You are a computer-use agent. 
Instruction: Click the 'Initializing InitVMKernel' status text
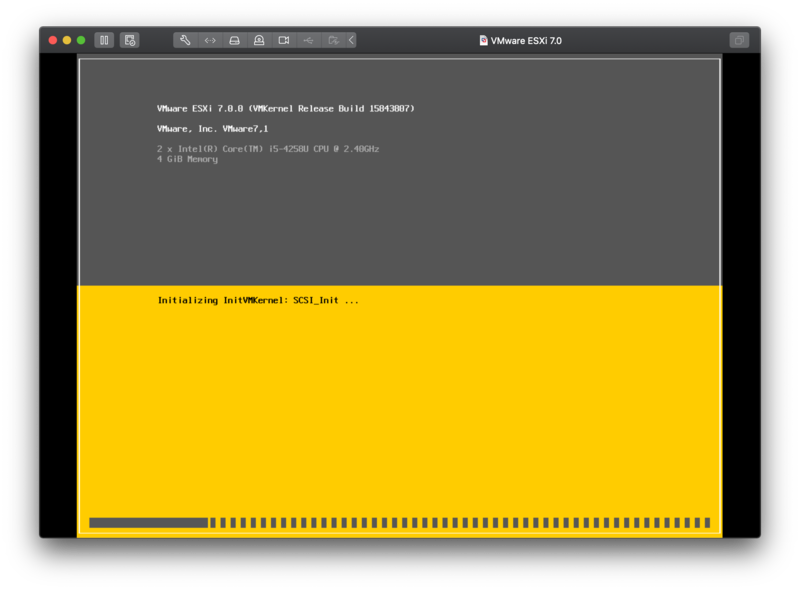click(258, 301)
